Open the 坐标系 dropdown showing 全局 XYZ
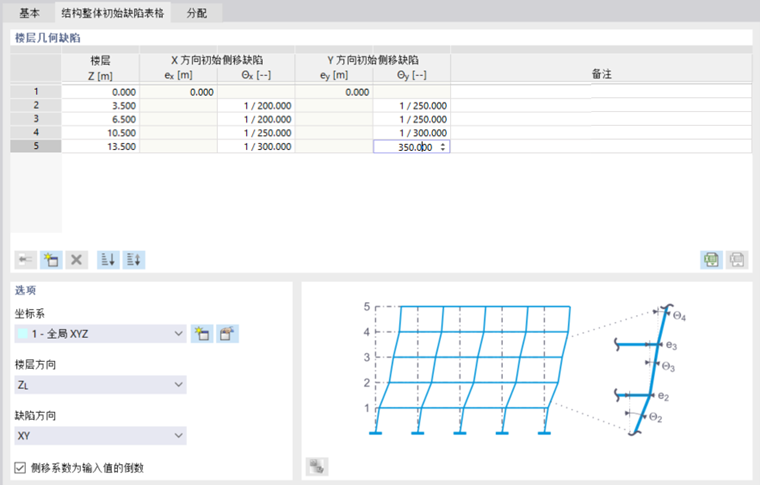The height and width of the screenshot is (485, 760). click(x=100, y=334)
